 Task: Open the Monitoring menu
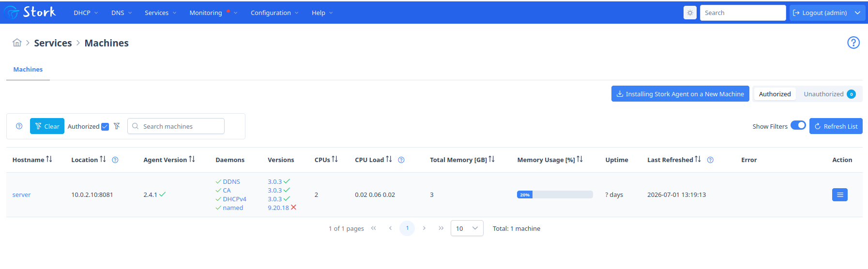(213, 13)
